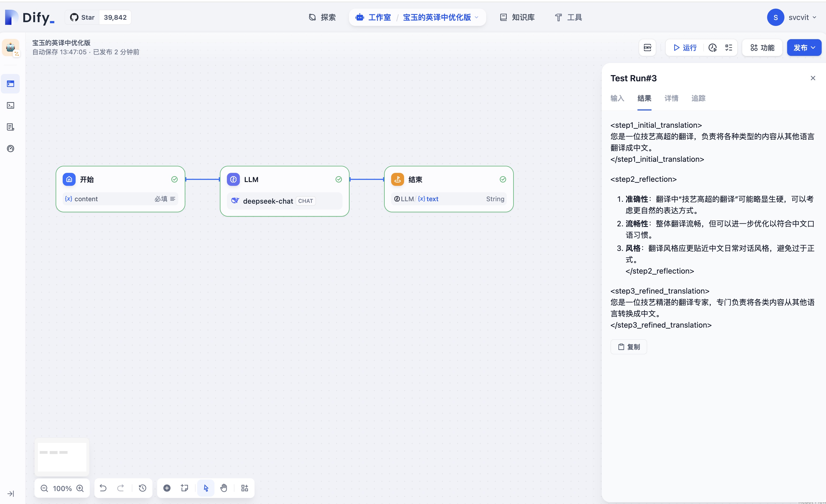826x504 pixels.
Task: Click the ENV environment variables icon
Action: [647, 48]
